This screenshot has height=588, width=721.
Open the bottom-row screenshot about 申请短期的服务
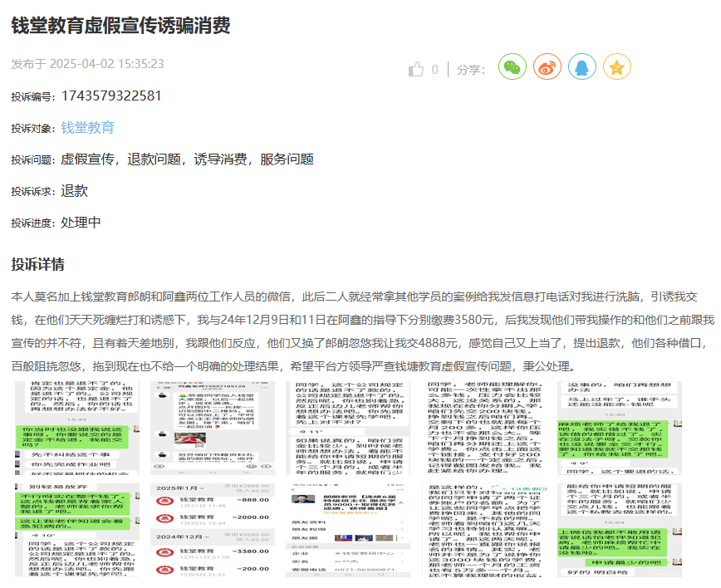tap(620, 530)
